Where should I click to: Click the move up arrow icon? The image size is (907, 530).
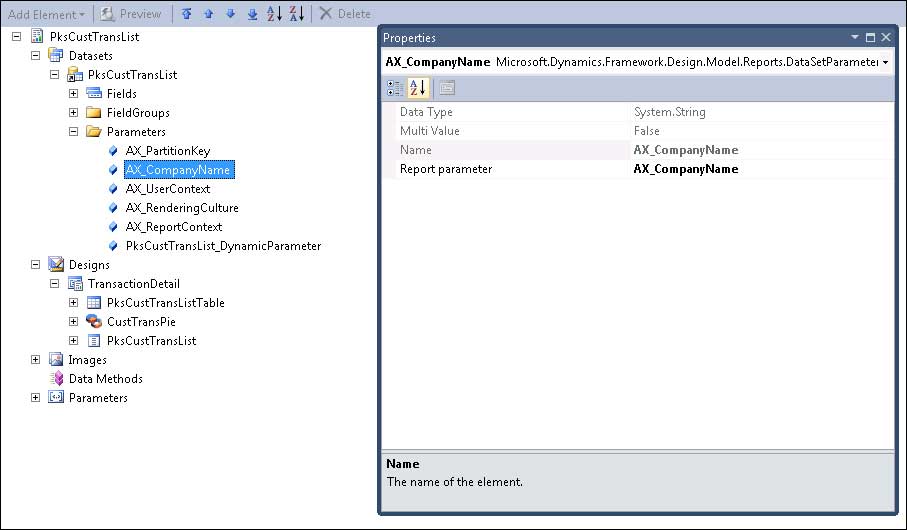tap(208, 14)
